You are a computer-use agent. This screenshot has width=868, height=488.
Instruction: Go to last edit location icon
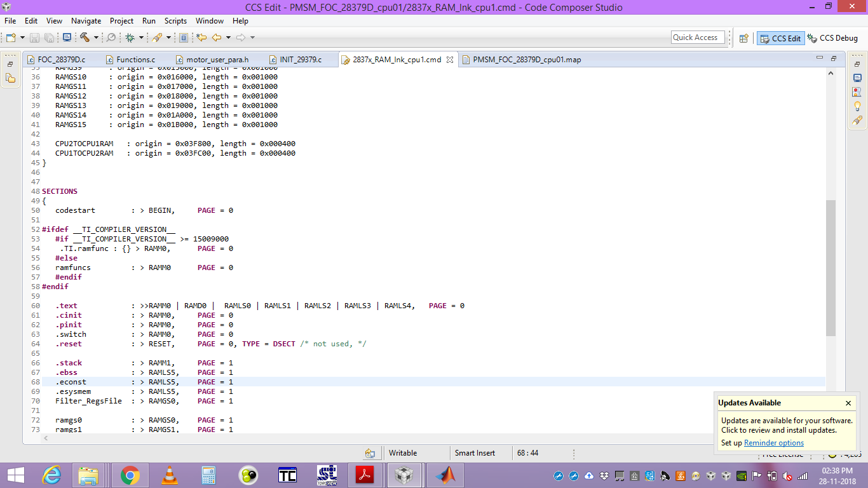[201, 37]
